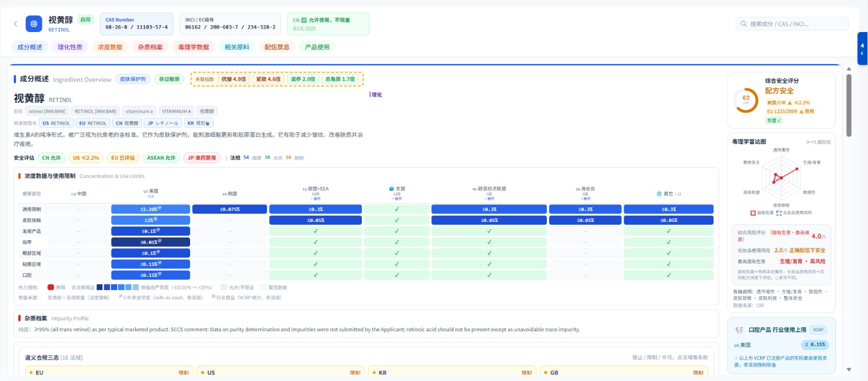This screenshot has height=381, width=868.
Task: Click US ≤2.20% cell in 通用限制 row
Action: click(x=151, y=209)
